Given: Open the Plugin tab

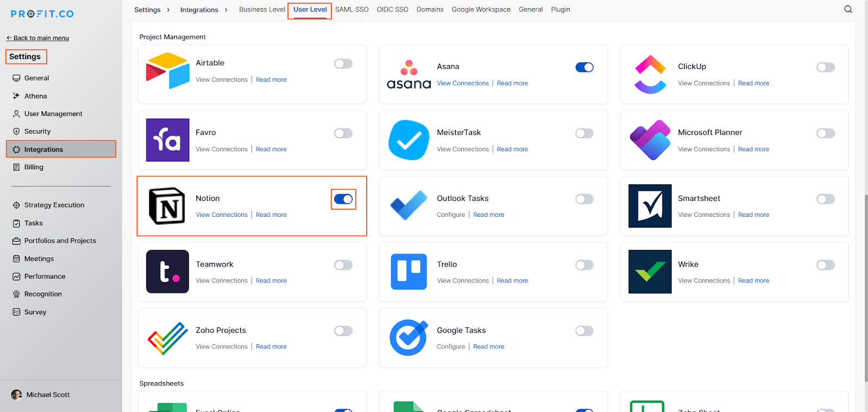Looking at the screenshot, I should point(560,9).
